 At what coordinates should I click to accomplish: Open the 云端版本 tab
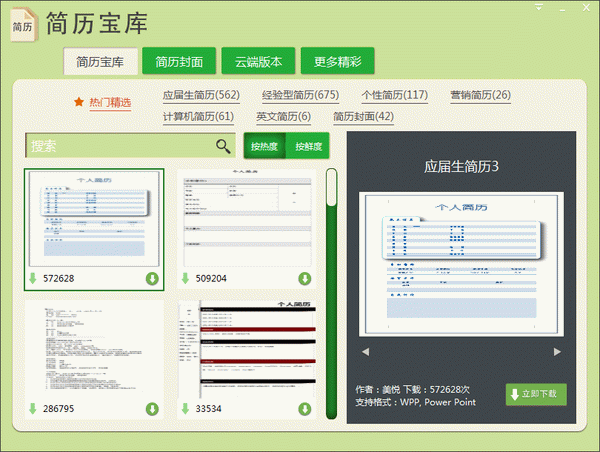pyautogui.click(x=258, y=61)
